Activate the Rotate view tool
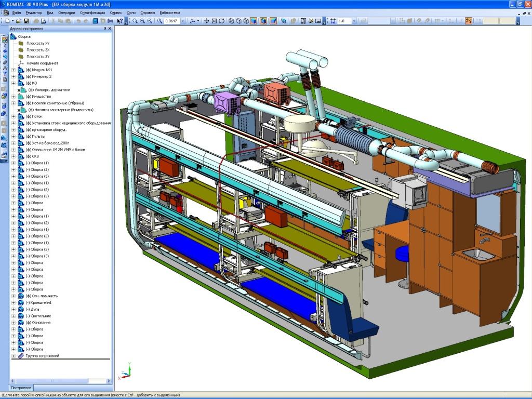The width and height of the screenshot is (532, 399). click(x=222, y=21)
